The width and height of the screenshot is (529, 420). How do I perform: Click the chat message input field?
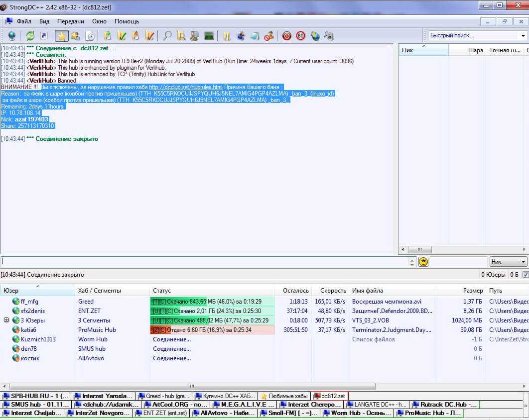pyautogui.click(x=204, y=262)
